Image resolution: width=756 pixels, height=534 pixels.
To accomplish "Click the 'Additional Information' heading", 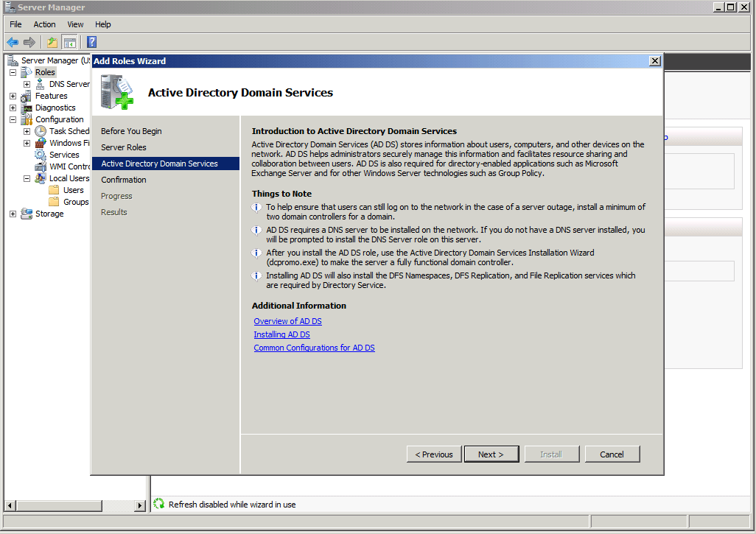I will tap(299, 306).
